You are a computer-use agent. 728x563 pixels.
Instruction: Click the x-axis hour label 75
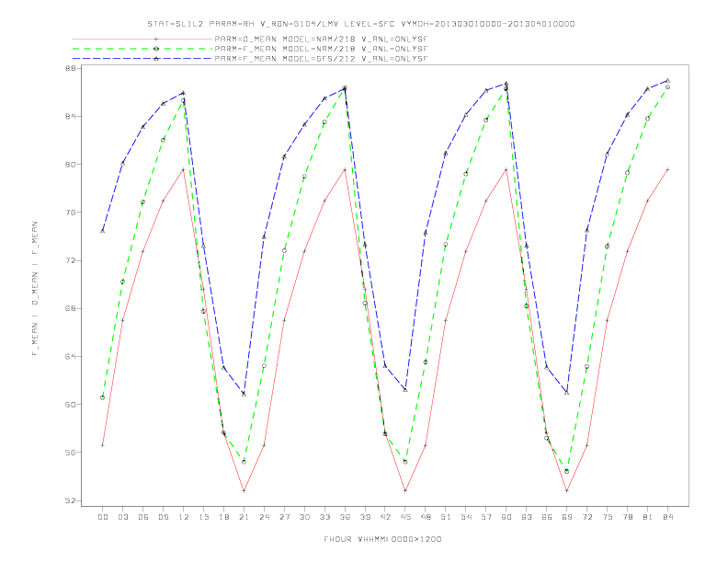(x=608, y=517)
